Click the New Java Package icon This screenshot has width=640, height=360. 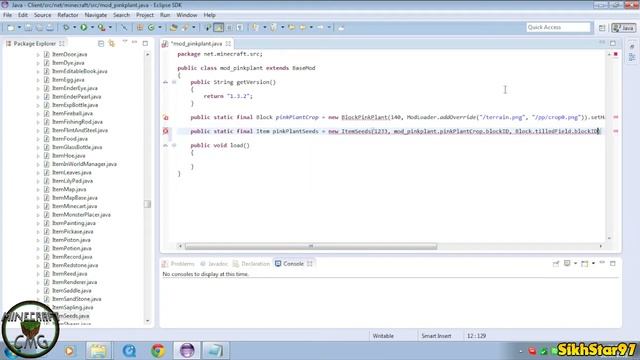coord(140,27)
